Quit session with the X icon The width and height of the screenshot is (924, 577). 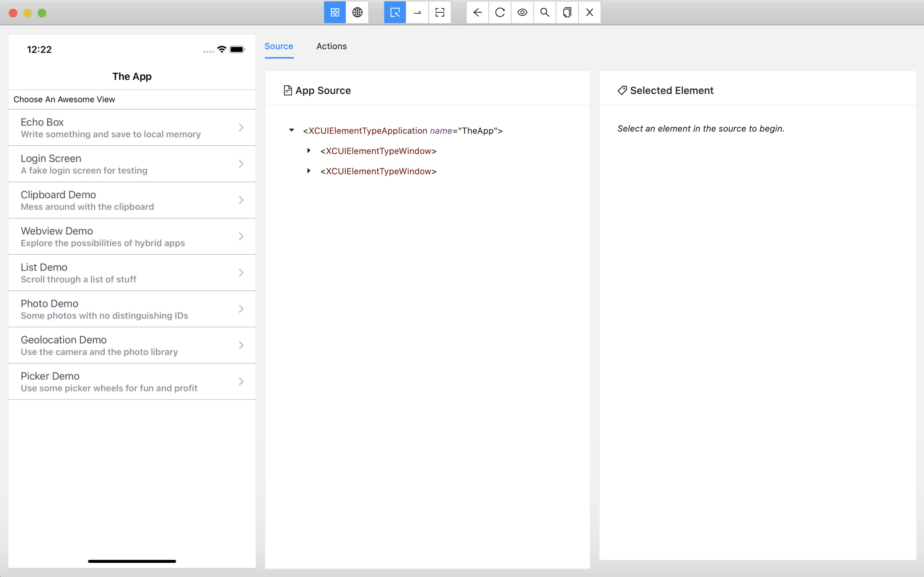[x=589, y=13]
